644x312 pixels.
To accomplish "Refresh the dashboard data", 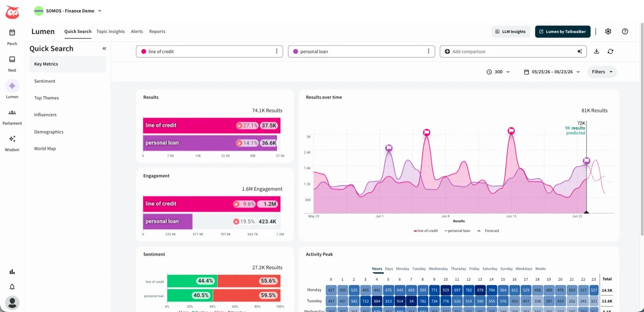I will [610, 52].
